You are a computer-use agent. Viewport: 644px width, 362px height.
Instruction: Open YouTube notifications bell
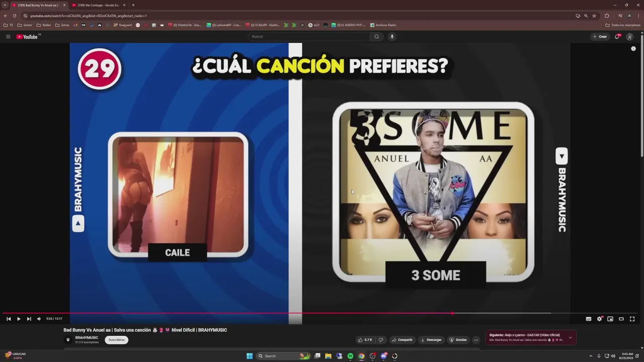point(617,37)
